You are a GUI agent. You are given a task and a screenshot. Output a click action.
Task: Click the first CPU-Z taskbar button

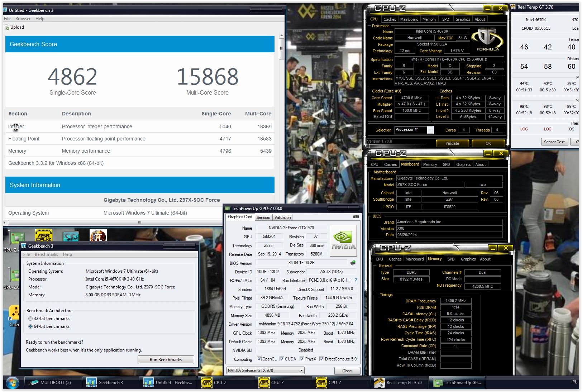(x=226, y=383)
